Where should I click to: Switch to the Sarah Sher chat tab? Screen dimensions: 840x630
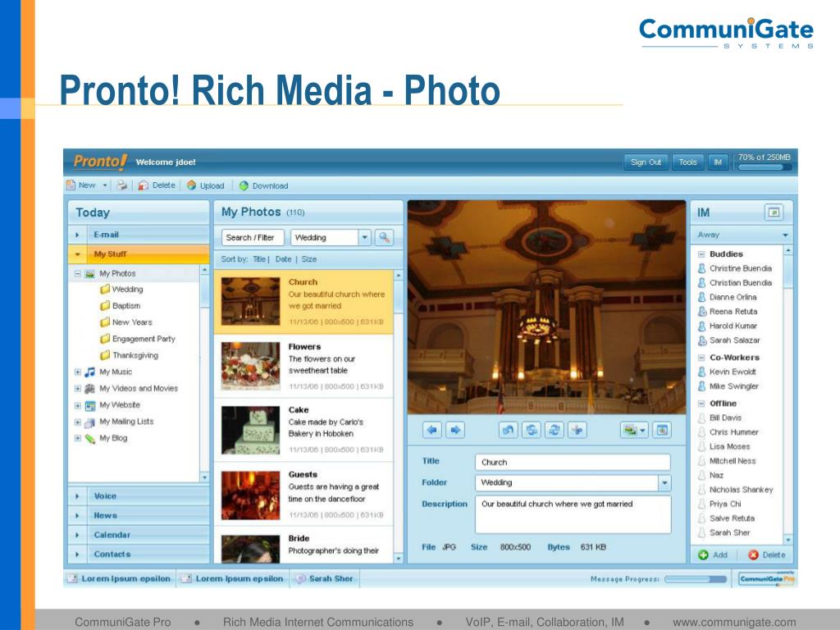[x=325, y=578]
